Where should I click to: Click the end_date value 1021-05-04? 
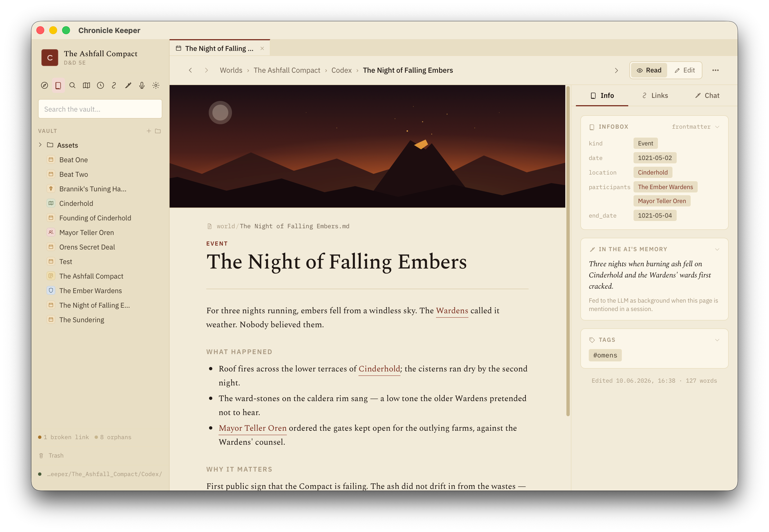click(x=655, y=216)
